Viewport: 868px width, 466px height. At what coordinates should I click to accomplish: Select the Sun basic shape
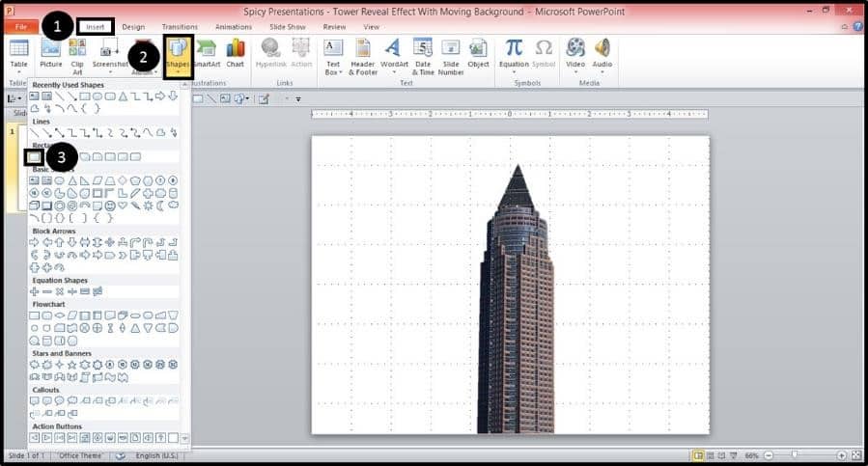coord(149,206)
